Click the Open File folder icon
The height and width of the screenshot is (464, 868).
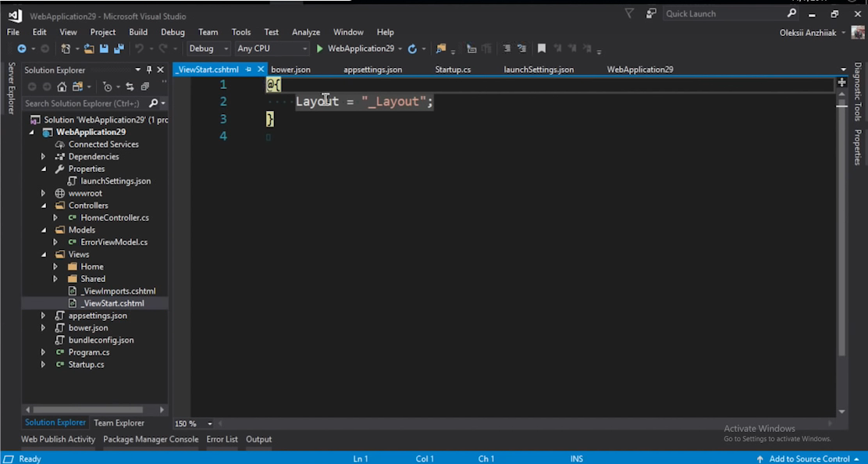tap(88, 48)
